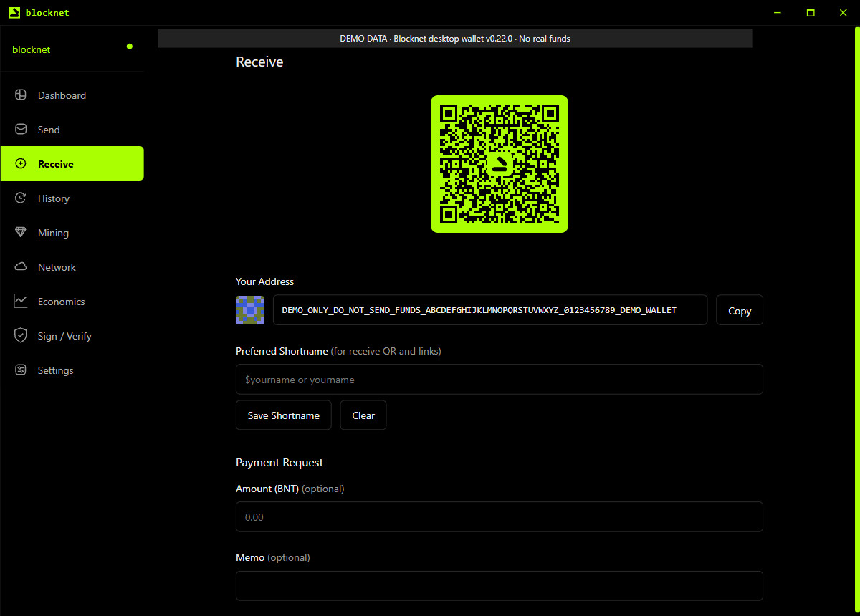Click the Economics chart icon
Viewport: 860px width, 616px height.
click(x=21, y=302)
